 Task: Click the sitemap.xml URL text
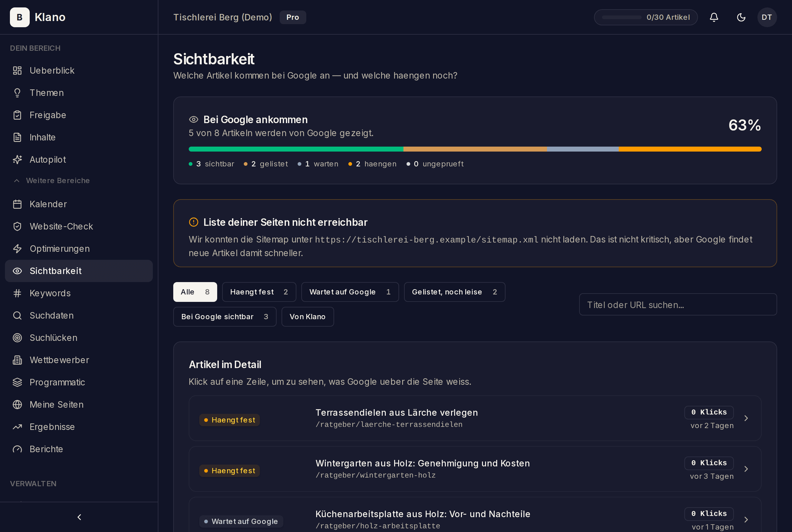(427, 240)
